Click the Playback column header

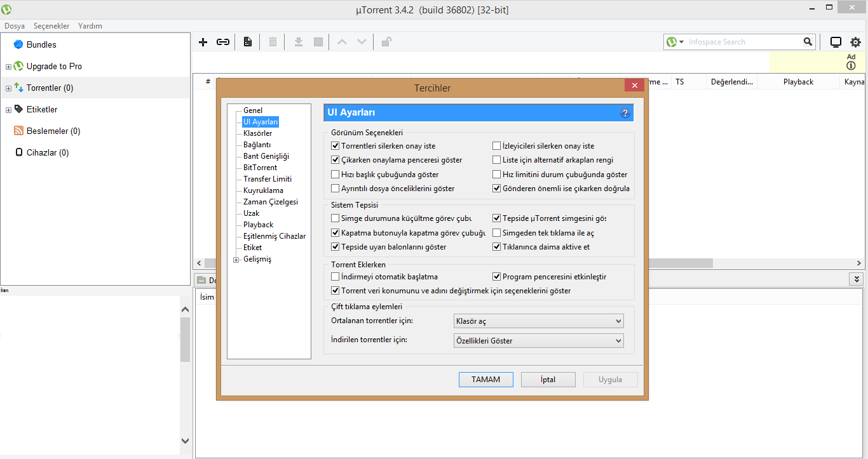pos(798,82)
